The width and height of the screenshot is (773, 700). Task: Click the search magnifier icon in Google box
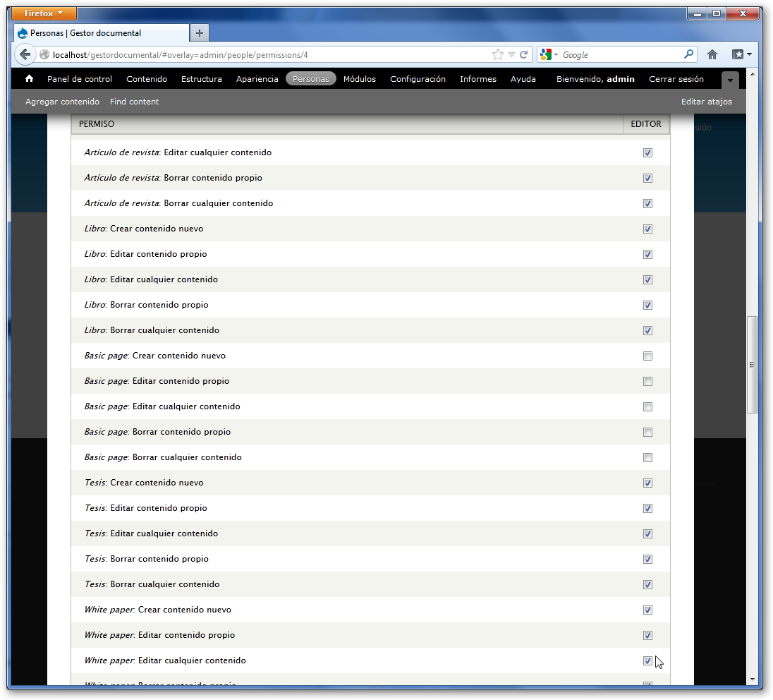[688, 54]
